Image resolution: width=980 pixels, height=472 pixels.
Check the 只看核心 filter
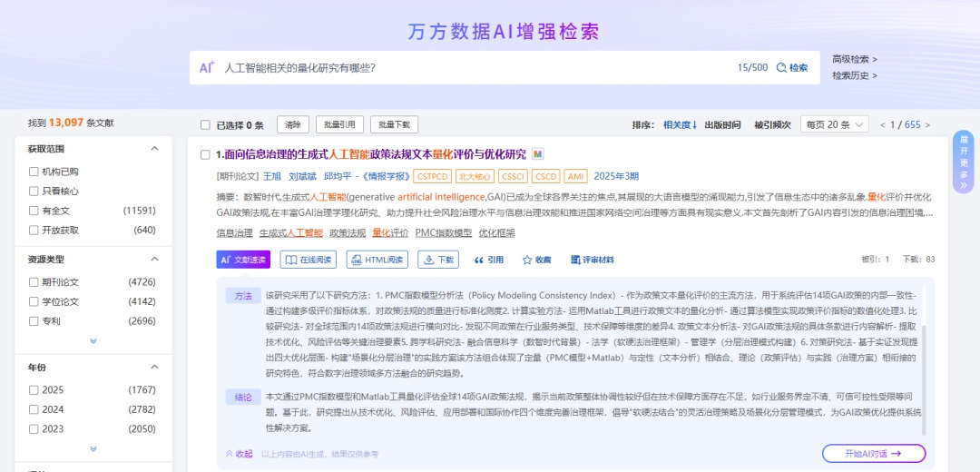pyautogui.click(x=34, y=191)
